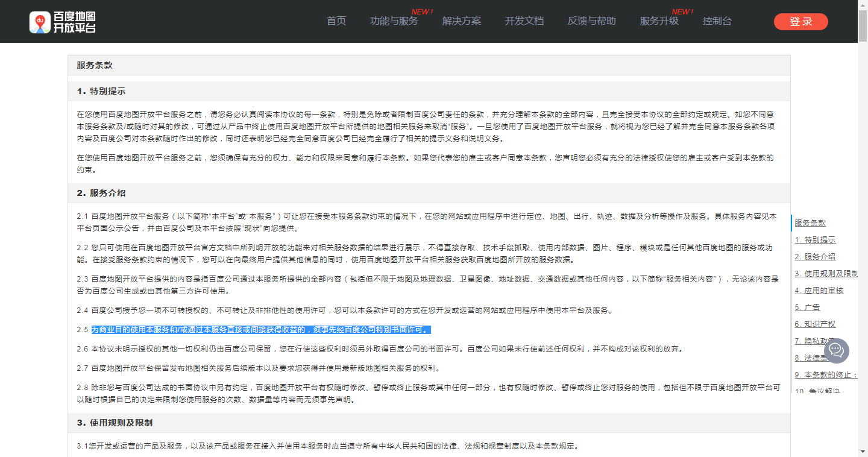Screen dimensions: 868x457
Task: Jump to 2. 服务介绍 in side index
Action: [x=815, y=257]
